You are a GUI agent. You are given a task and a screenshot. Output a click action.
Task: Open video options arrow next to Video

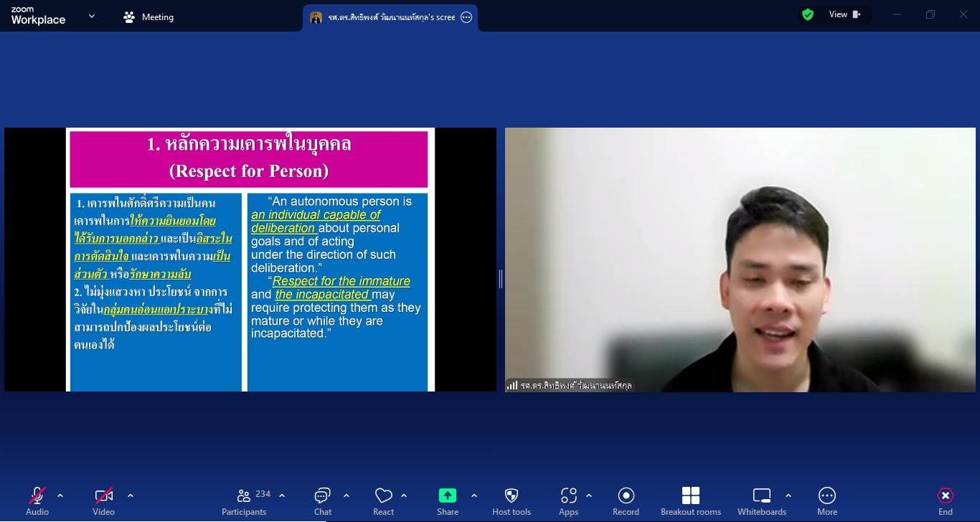coord(131,495)
